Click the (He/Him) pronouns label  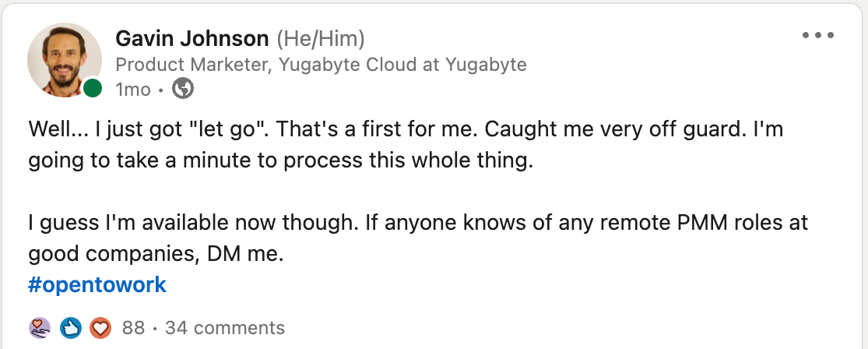(x=321, y=38)
